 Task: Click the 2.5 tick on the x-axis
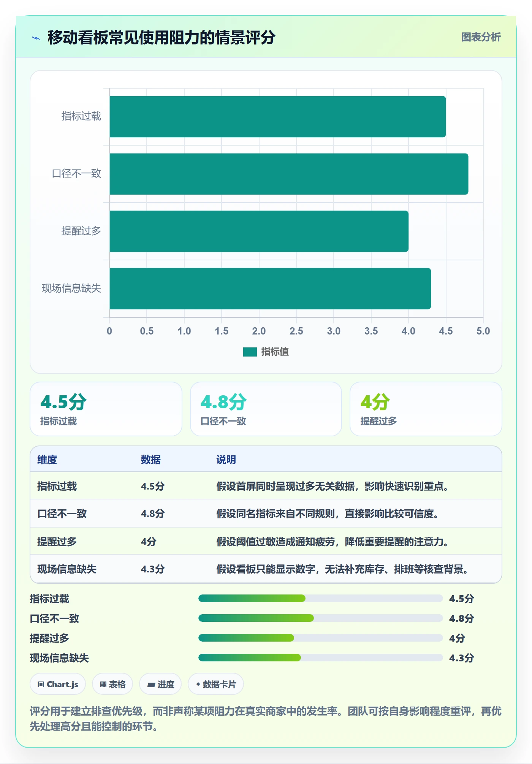coord(296,331)
